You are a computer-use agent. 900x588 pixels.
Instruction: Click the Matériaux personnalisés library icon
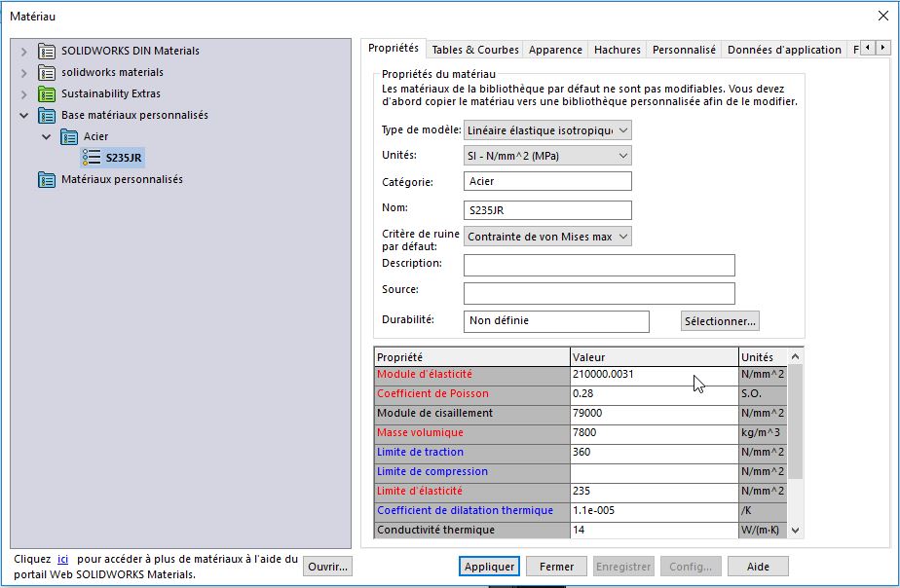(47, 179)
